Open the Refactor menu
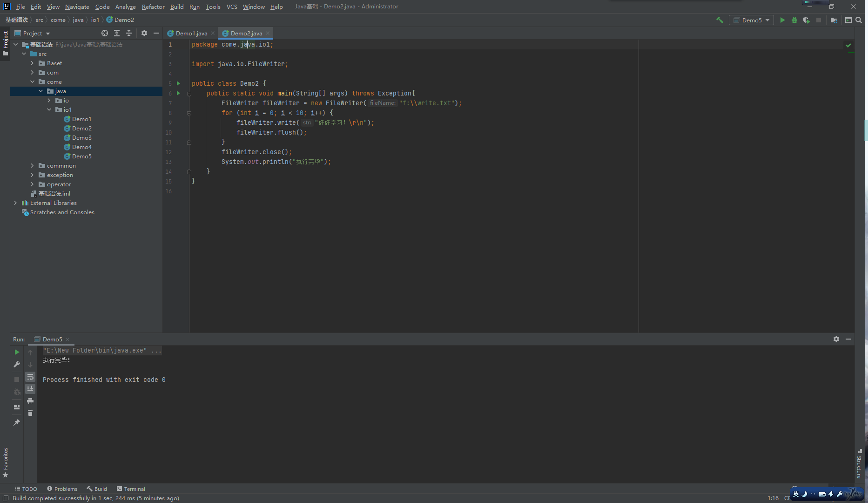Screen dimensions: 868x503 coord(153,7)
